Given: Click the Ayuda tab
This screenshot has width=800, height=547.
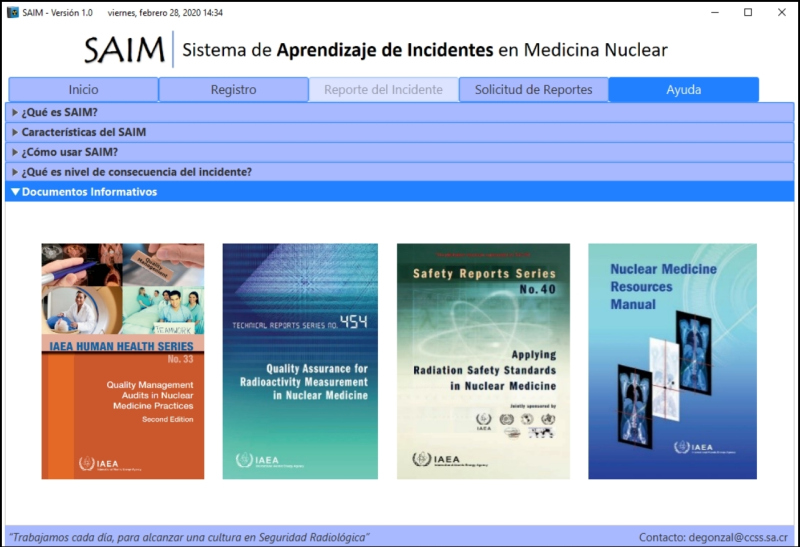Looking at the screenshot, I should tap(683, 90).
